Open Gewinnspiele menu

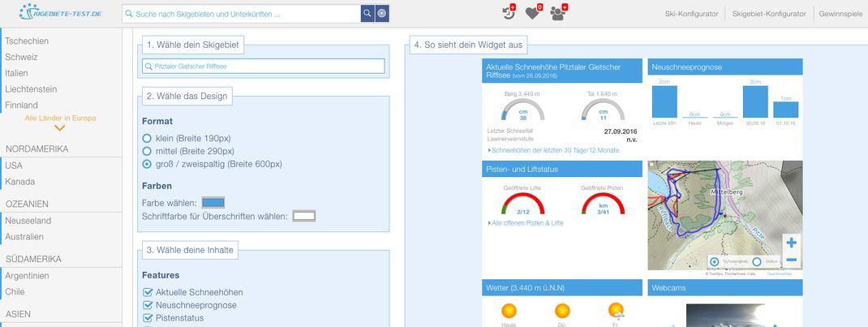pyautogui.click(x=840, y=14)
